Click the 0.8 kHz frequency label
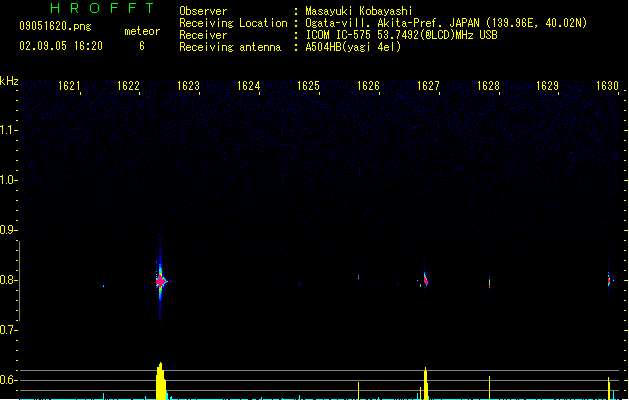The height and width of the screenshot is (400, 629). click(8, 280)
